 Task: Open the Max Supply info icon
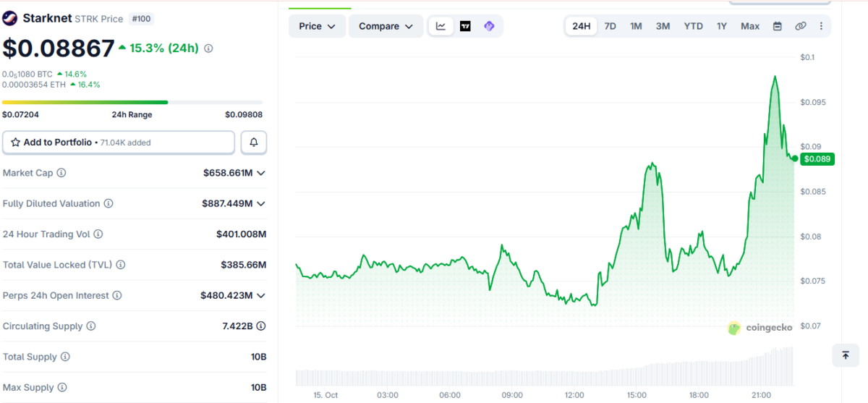(62, 388)
